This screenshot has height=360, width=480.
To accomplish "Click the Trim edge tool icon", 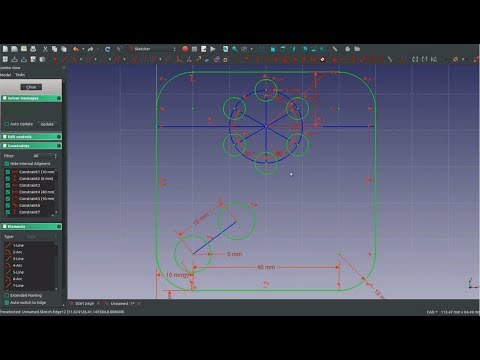I will [189, 59].
